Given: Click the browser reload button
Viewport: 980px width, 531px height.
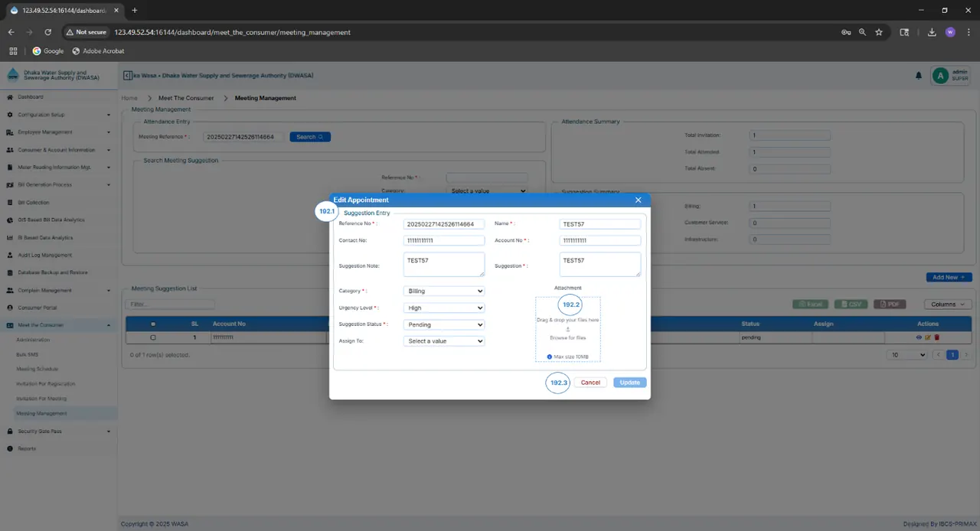Looking at the screenshot, I should coord(47,32).
